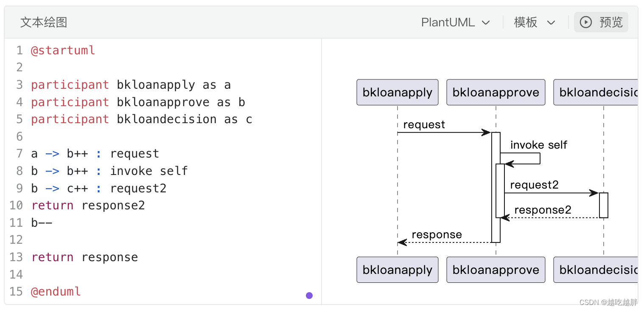
Task: Click the chevron next to PlantUML
Action: click(486, 23)
